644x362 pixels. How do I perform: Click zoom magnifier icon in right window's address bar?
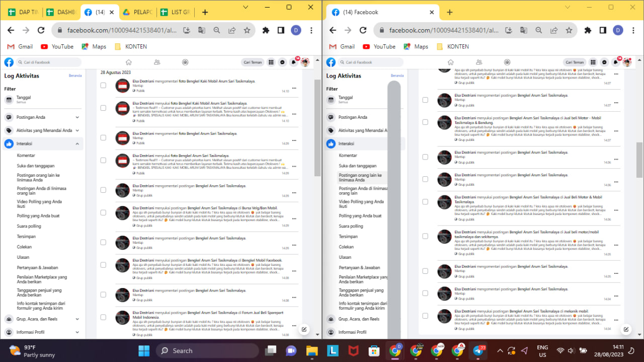click(x=539, y=30)
